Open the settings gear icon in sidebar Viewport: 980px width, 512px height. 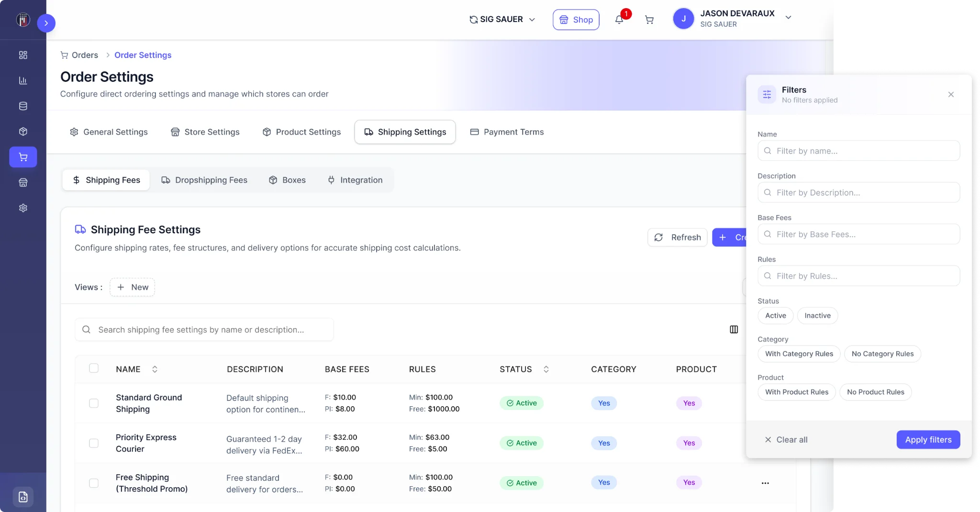point(23,208)
